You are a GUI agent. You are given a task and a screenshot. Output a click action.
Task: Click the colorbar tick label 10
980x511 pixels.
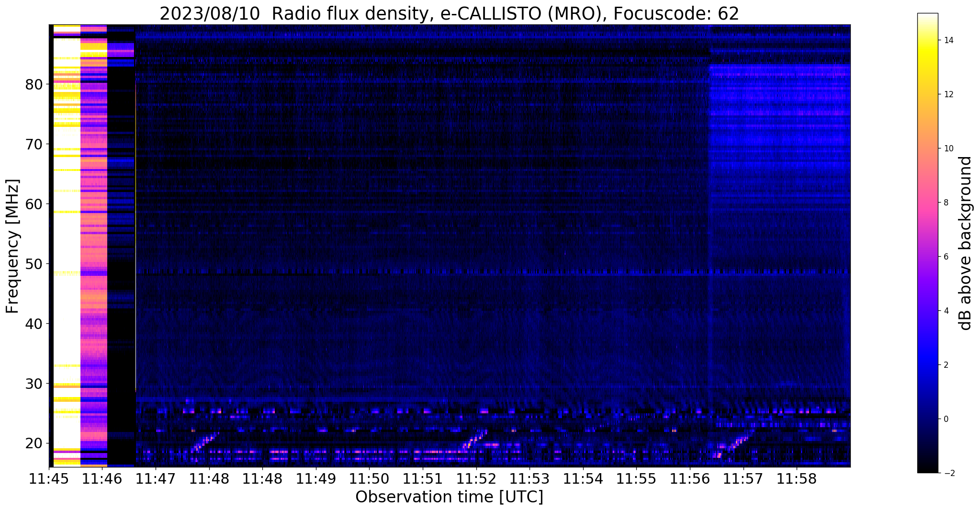click(x=947, y=148)
